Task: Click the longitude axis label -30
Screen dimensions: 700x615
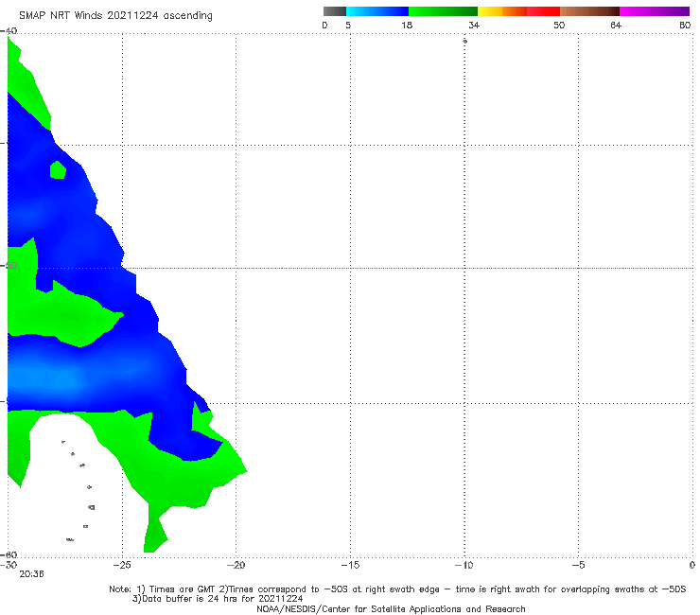Action: tap(9, 565)
